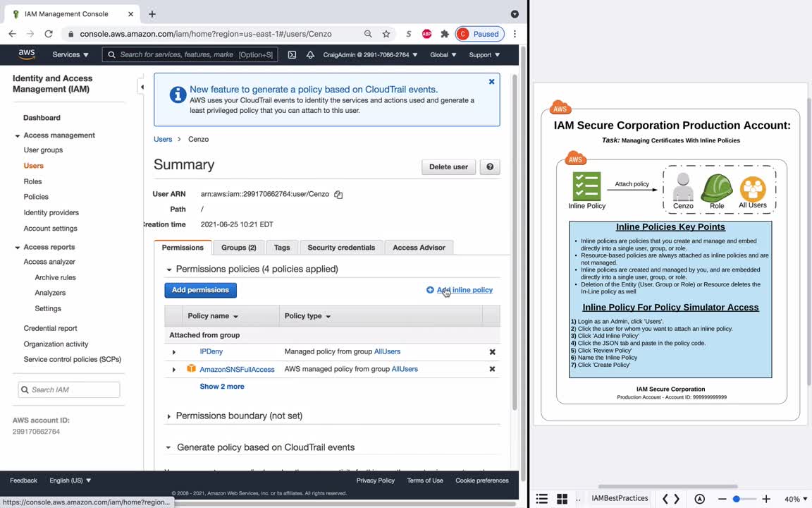Viewport: 812px width, 508px height.
Task: Collapse the IAM side navigation panel
Action: pos(142,87)
